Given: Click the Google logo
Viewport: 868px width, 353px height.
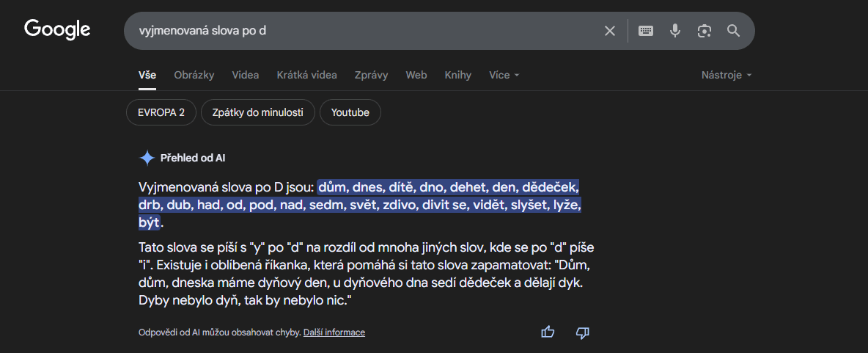Looking at the screenshot, I should (57, 29).
